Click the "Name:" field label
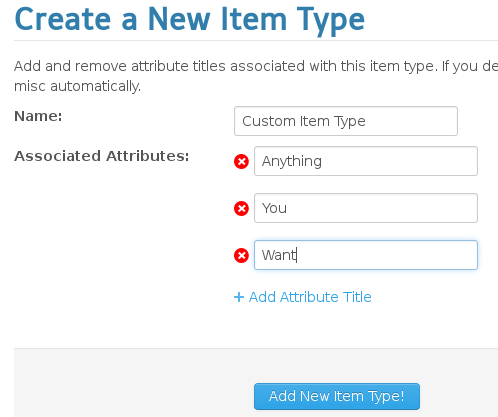The image size is (498, 417). (38, 116)
